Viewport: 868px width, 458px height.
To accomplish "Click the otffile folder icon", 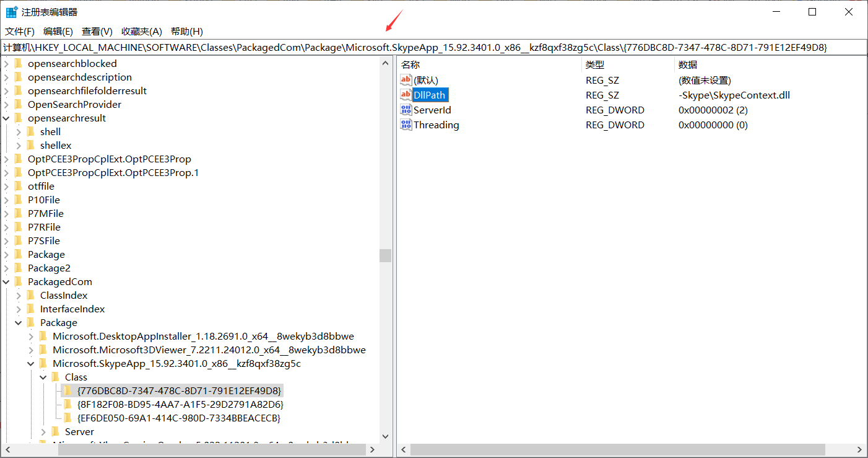I will click(x=18, y=186).
